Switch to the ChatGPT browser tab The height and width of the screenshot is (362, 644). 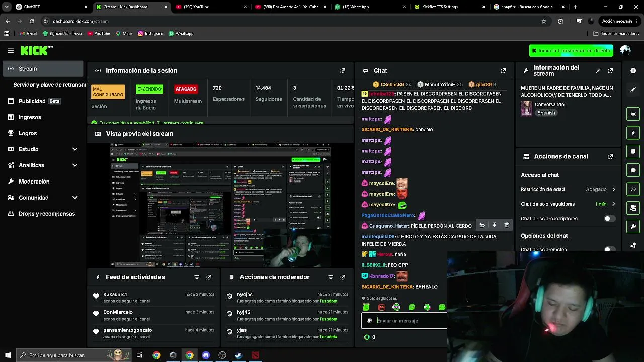click(x=50, y=7)
